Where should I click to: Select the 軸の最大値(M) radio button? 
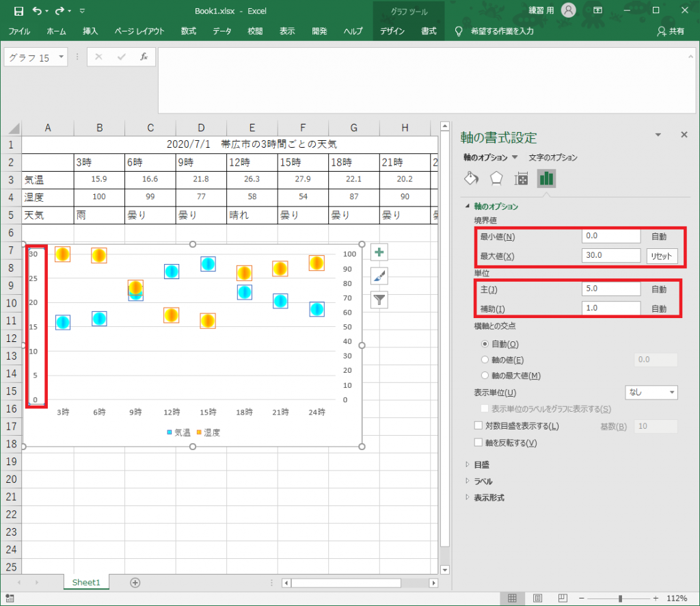tap(485, 376)
